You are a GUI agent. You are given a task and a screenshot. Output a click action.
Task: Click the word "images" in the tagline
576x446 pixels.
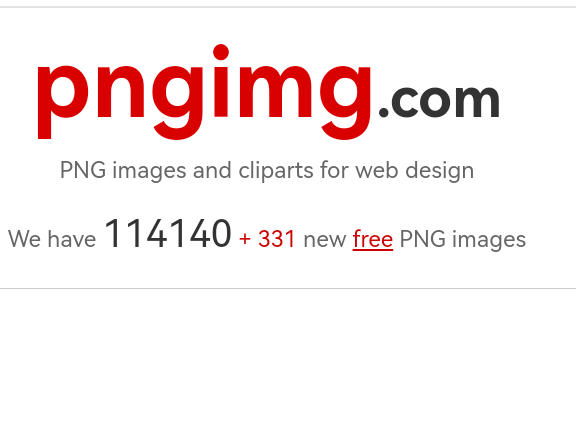[149, 171]
